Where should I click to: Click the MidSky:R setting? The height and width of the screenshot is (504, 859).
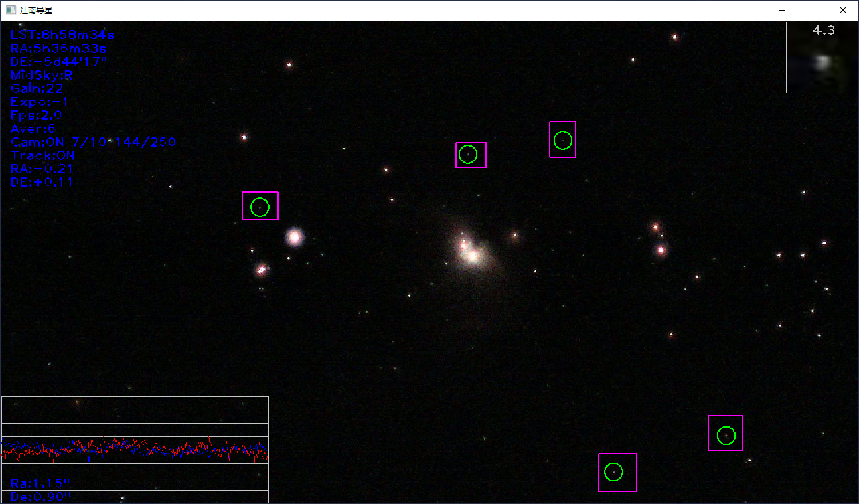[x=42, y=76]
